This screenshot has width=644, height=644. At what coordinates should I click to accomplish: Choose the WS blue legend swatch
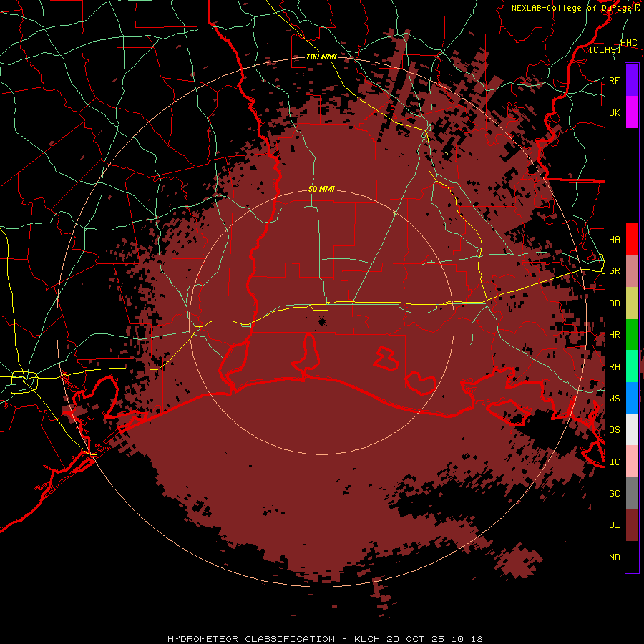point(632,398)
